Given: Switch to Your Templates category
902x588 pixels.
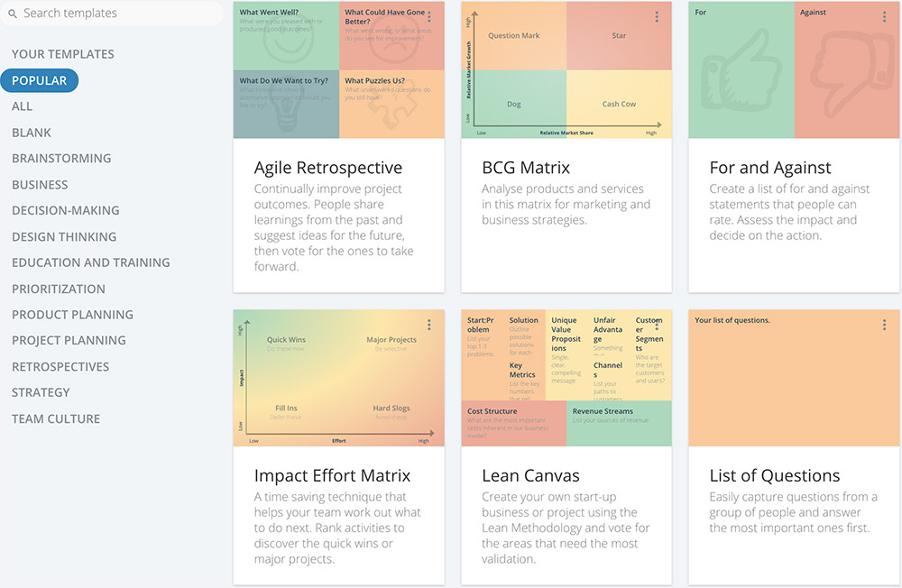Looking at the screenshot, I should [x=63, y=54].
